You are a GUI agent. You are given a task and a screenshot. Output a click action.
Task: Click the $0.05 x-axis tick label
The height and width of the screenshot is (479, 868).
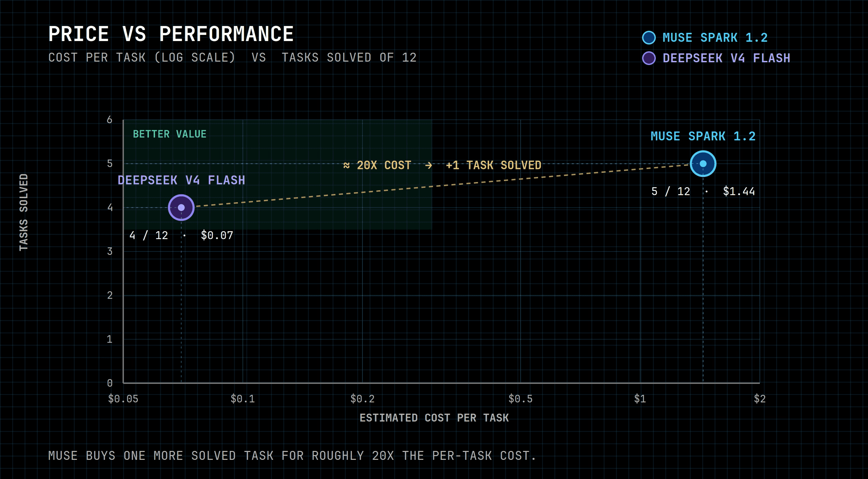click(x=123, y=399)
